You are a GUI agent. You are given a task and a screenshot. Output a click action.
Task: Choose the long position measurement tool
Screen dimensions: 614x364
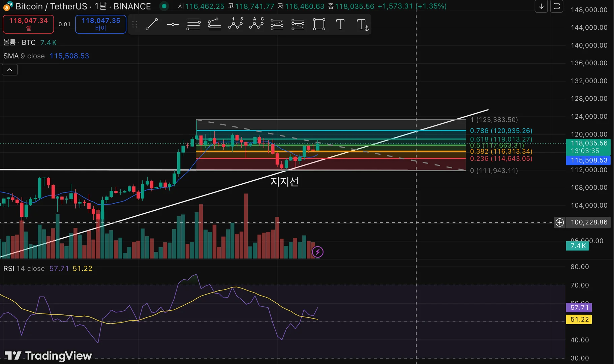point(277,24)
